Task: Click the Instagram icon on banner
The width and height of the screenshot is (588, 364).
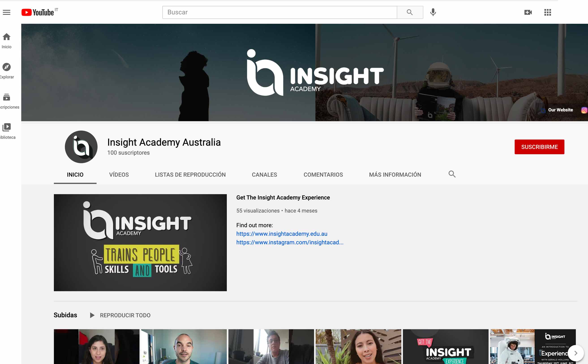Action: tap(584, 110)
